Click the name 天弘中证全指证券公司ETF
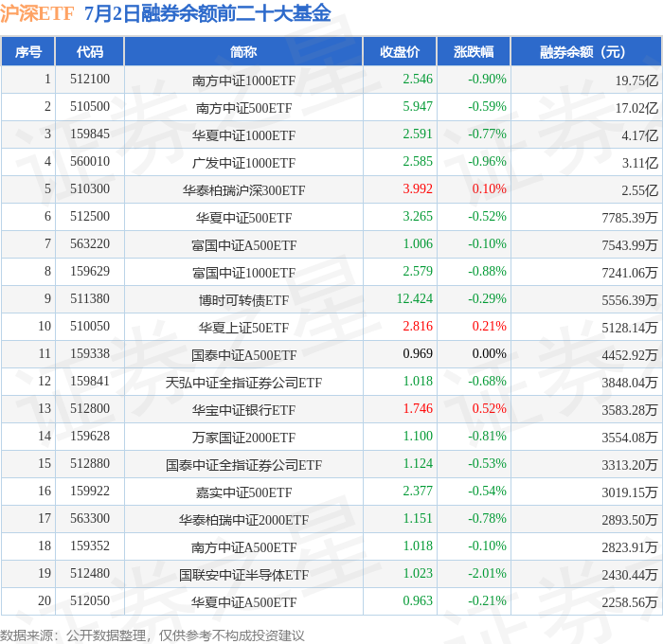The image size is (663, 644). coord(243,383)
